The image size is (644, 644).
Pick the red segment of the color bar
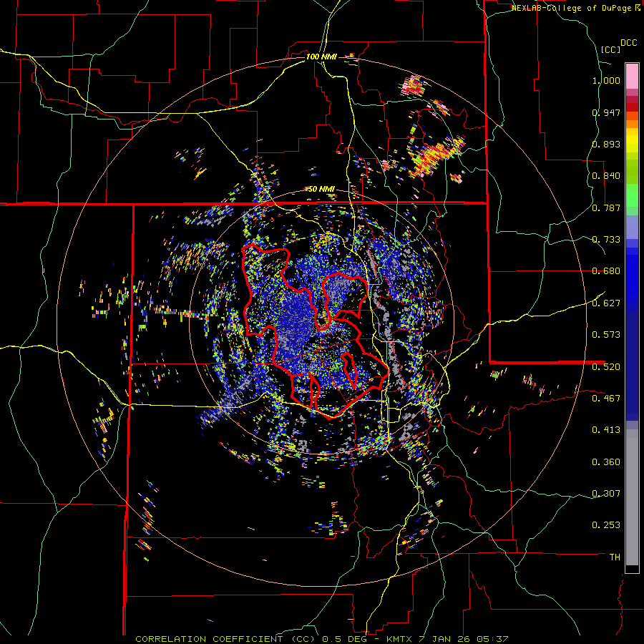(632, 107)
